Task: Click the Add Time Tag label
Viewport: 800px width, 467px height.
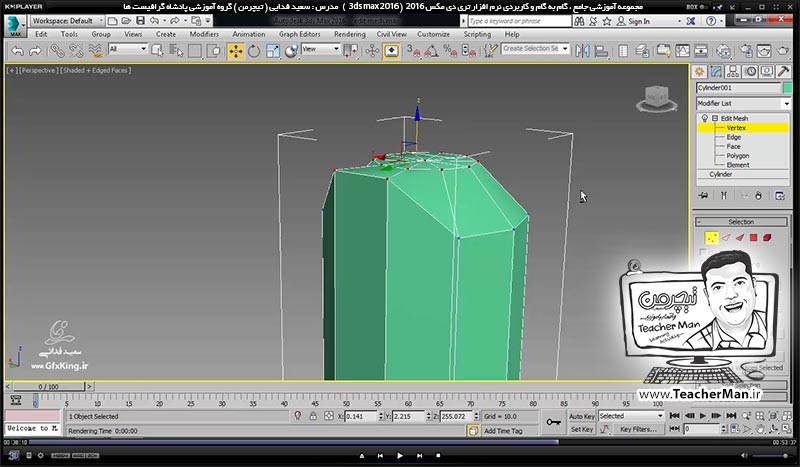Action: tap(503, 431)
